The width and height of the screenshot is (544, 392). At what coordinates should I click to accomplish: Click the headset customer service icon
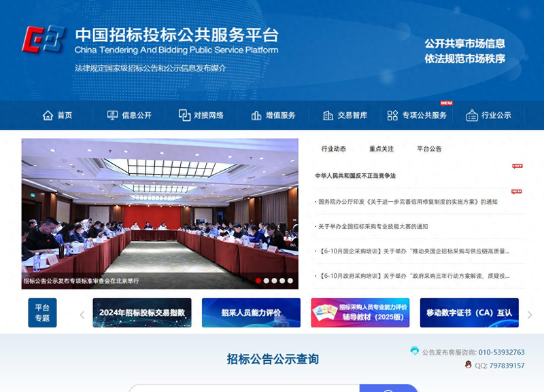point(415,351)
